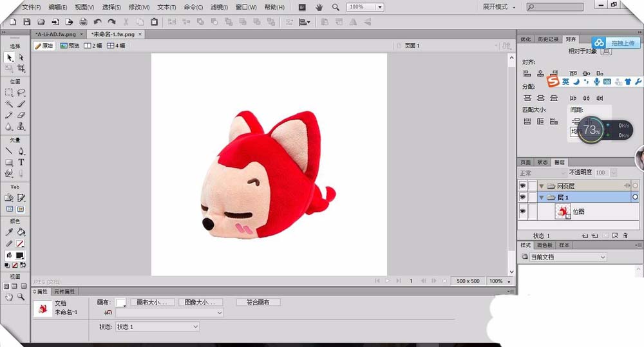644x347 pixels.
Task: Collapse the 层 1 layer folder
Action: [542, 197]
